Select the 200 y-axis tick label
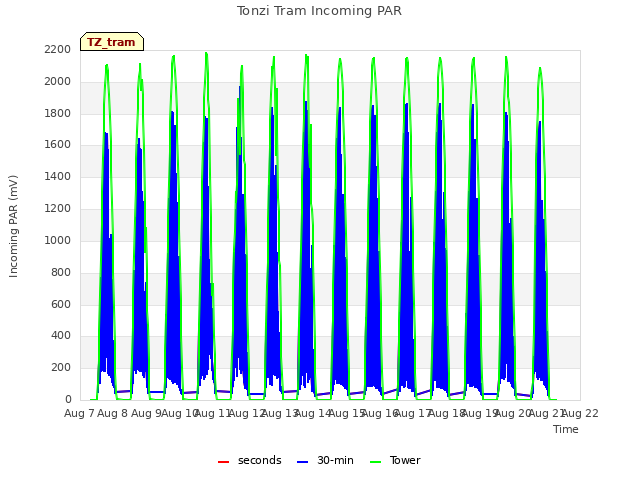The height and width of the screenshot is (480, 640). [x=61, y=367]
